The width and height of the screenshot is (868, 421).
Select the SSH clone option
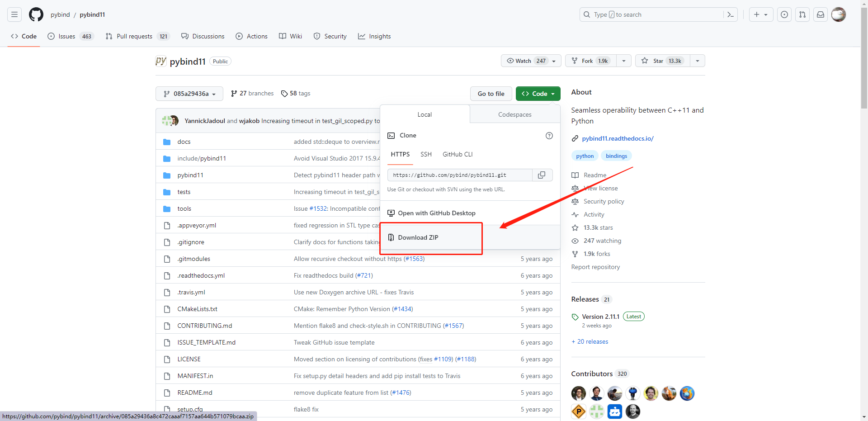tap(426, 154)
